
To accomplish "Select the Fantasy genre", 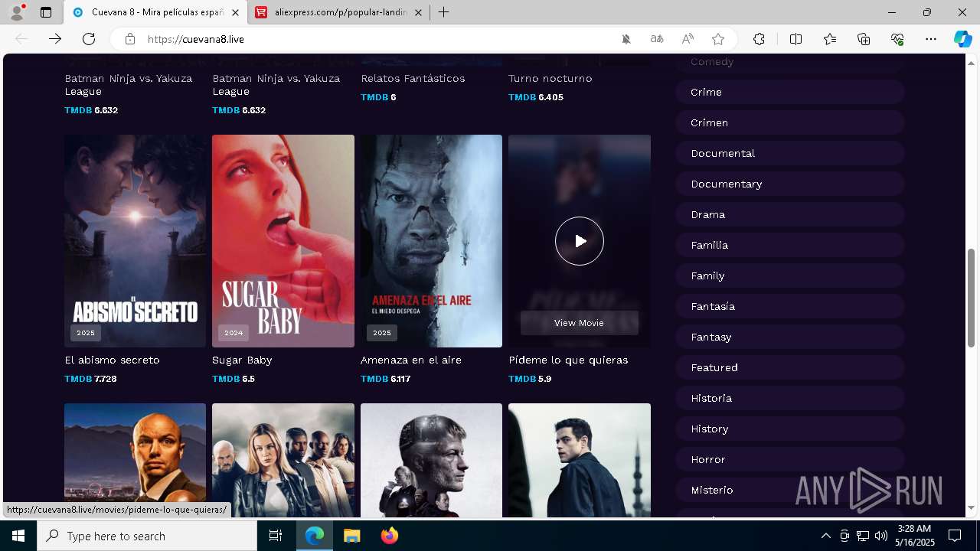I will tap(789, 337).
